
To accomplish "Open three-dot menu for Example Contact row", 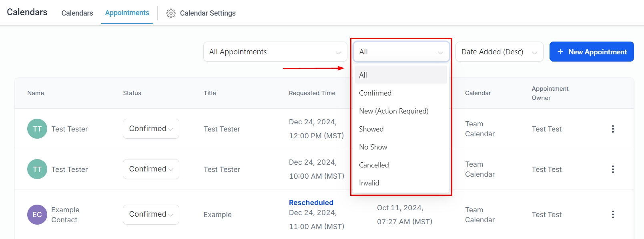I will [612, 215].
